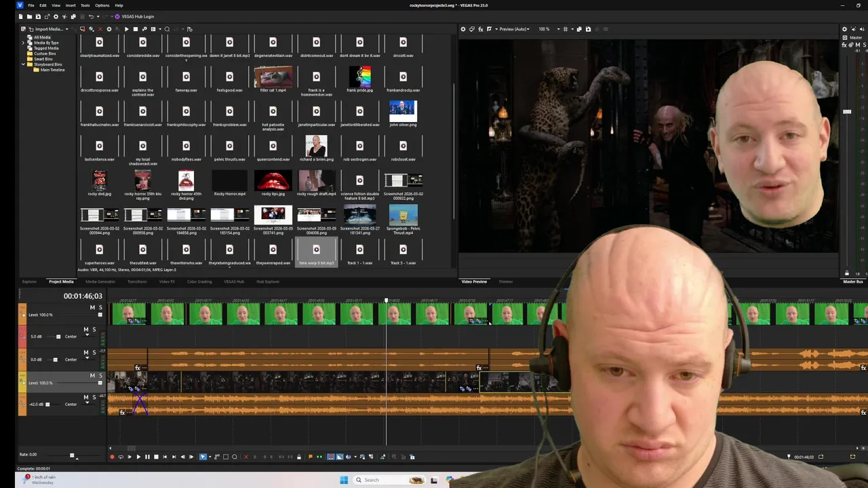Pause playback on timeline transport
The height and width of the screenshot is (488, 868).
(147, 457)
